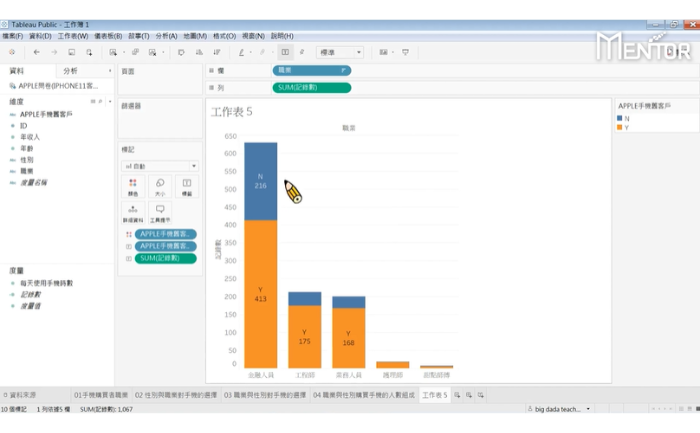
Task: Open the Color mark card (顏色)
Action: (x=133, y=187)
